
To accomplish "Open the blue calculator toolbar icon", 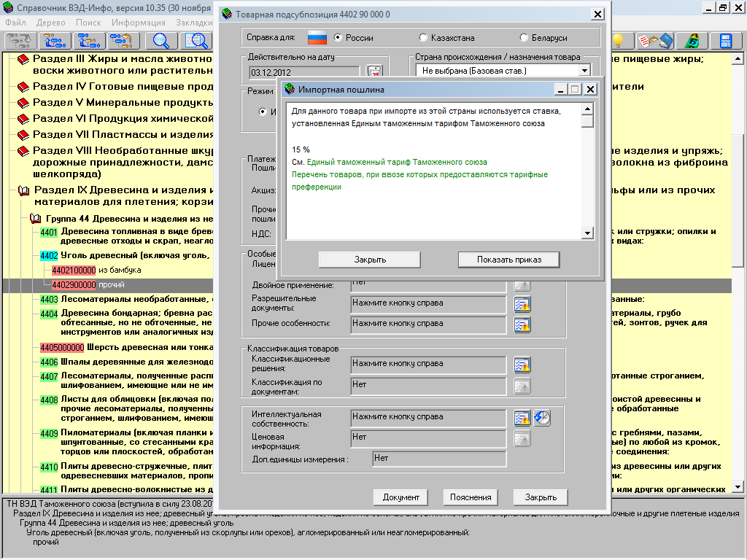I will [726, 41].
